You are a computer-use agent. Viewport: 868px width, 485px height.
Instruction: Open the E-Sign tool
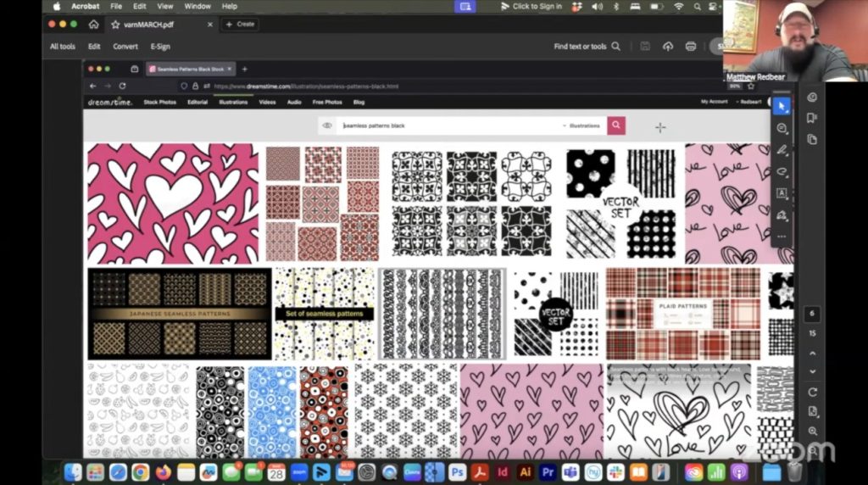coord(160,47)
